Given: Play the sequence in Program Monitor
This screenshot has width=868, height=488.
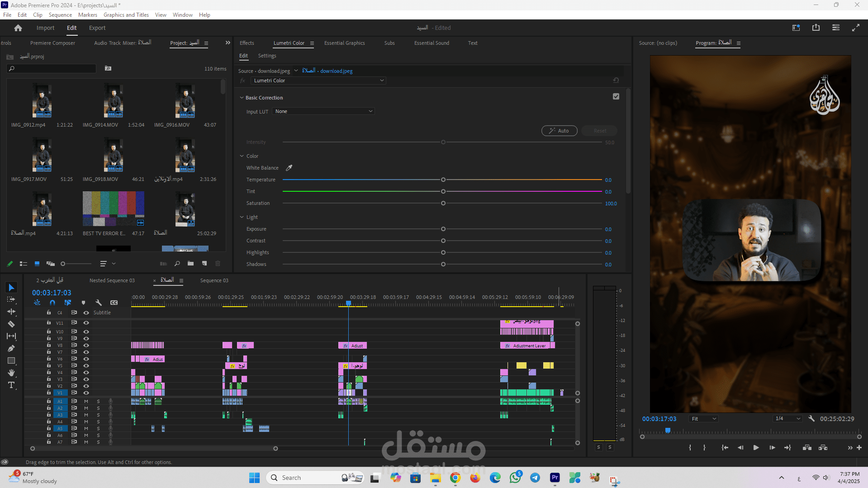Looking at the screenshot, I should coord(756,448).
